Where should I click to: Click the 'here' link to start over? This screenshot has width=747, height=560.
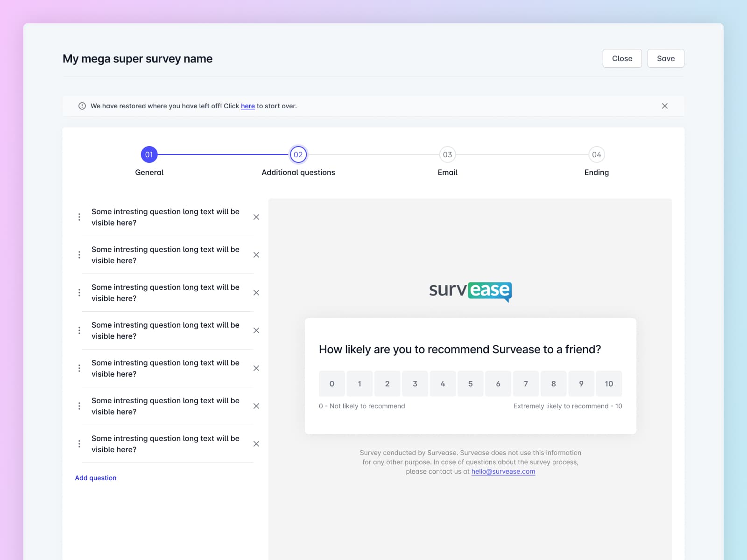coord(247,106)
